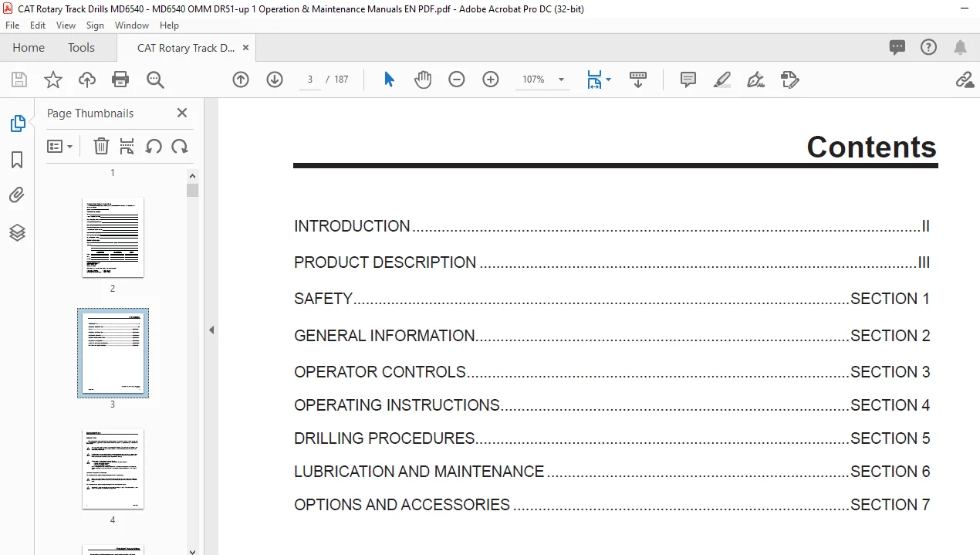The width and height of the screenshot is (980, 555).
Task: Go to the previous page arrow
Action: (x=241, y=80)
